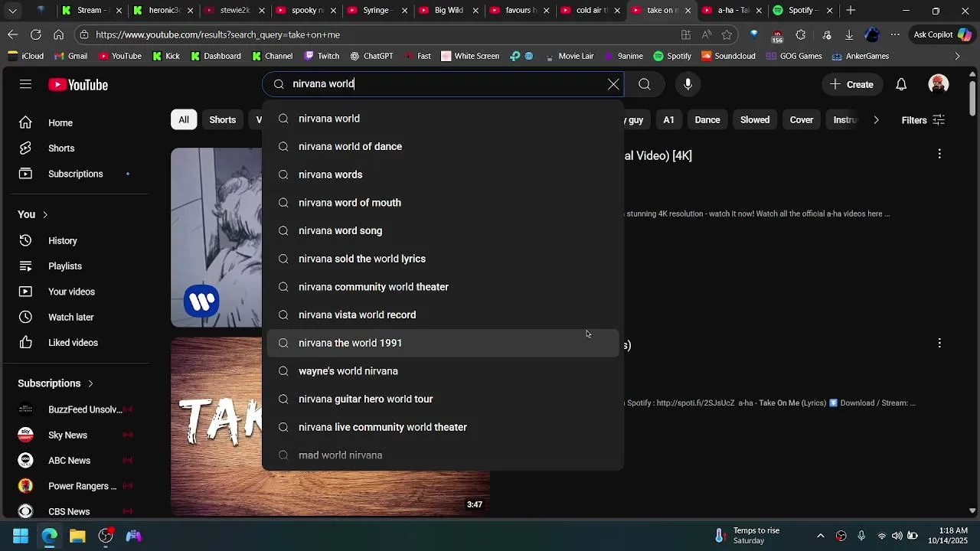
Task: Reload the page with the refresh icon
Action: tap(36, 34)
